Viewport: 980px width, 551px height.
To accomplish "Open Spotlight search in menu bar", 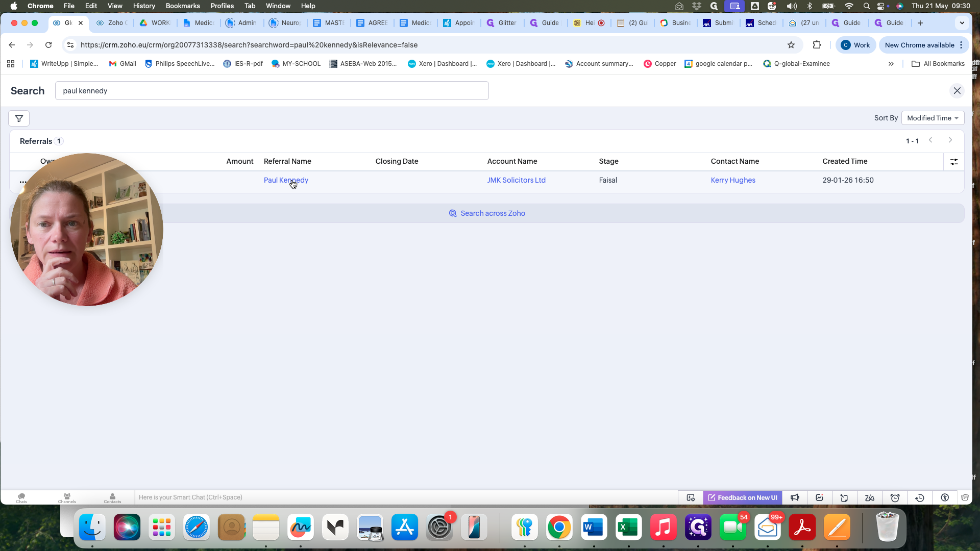I will 866,6.
